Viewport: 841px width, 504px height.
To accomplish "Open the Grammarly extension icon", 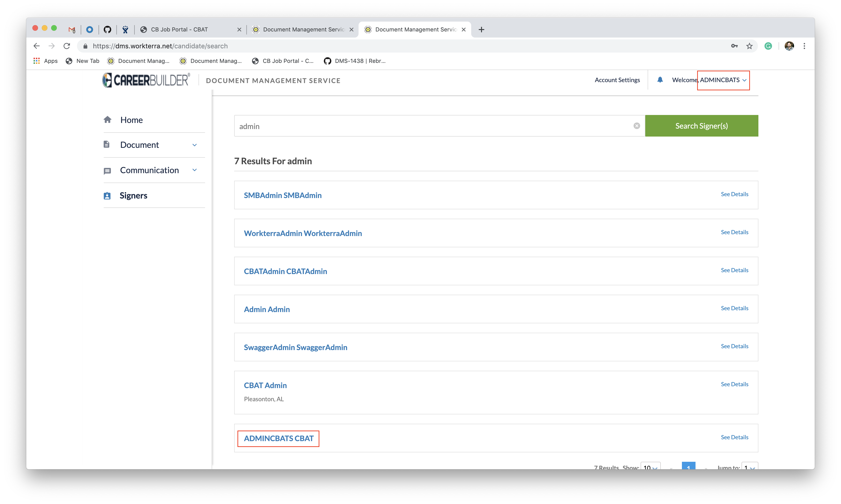I will pyautogui.click(x=768, y=46).
